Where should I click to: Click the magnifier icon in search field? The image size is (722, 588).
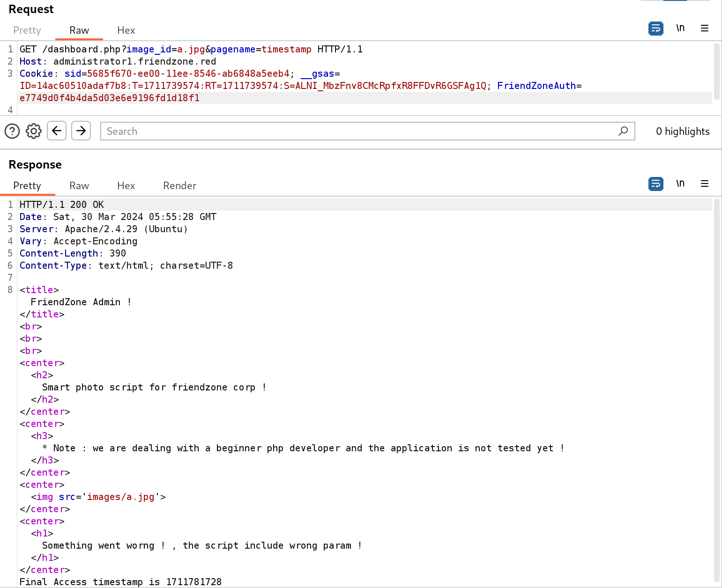pyautogui.click(x=623, y=131)
